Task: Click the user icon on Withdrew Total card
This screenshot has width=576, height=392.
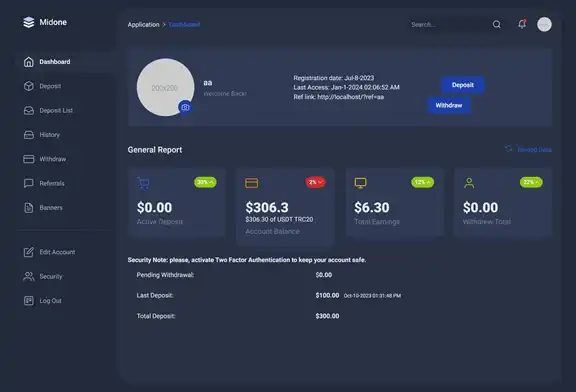Action: click(469, 183)
